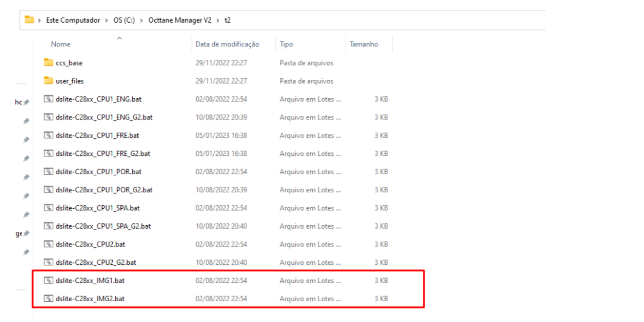Viewport: 644px width, 322px height.
Task: Sort by Data de modificação column header
Action: click(x=227, y=44)
